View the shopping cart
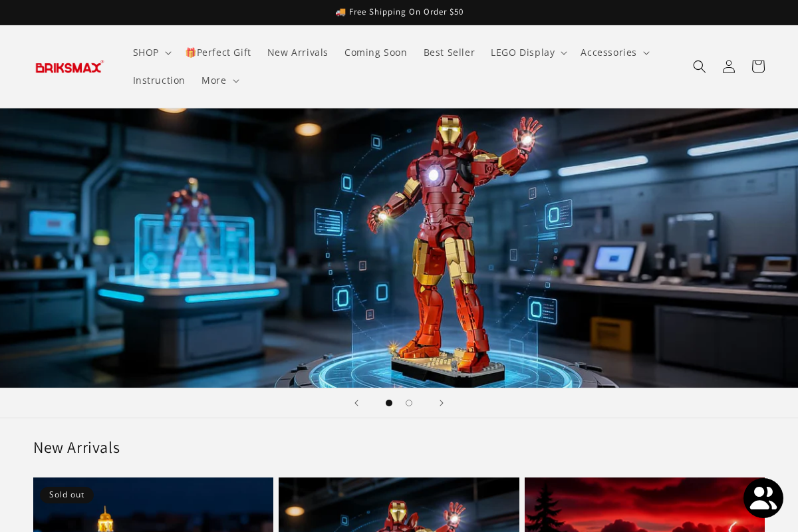Image resolution: width=798 pixels, height=532 pixels. tap(757, 66)
